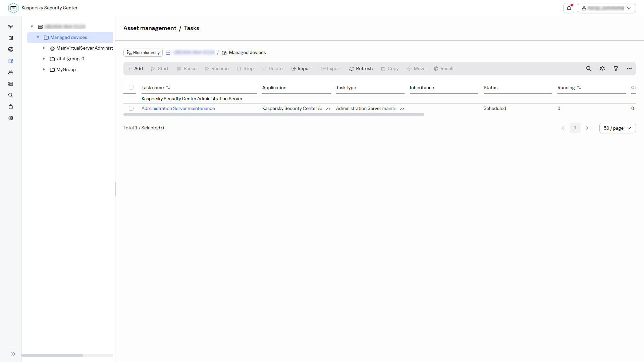The width and height of the screenshot is (644, 362).
Task: Expand the kltst-group-0 tree node
Action: [x=44, y=59]
